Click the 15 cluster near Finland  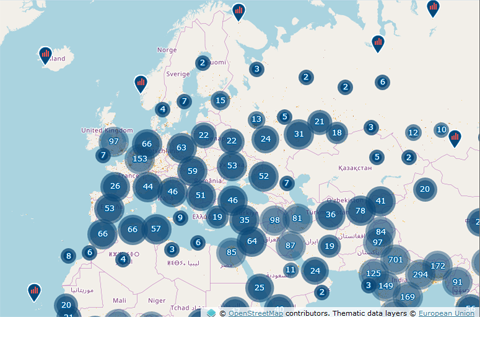coord(220,100)
